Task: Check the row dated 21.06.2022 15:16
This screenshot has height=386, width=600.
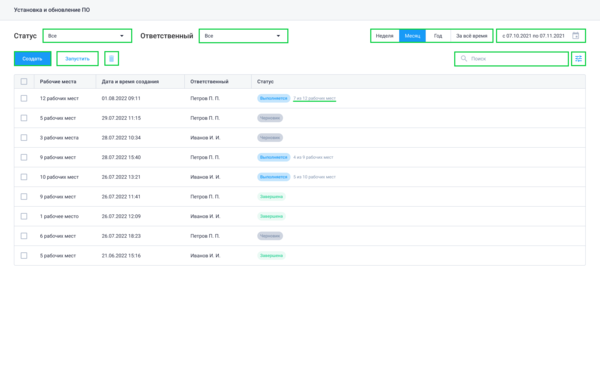Action: (x=24, y=255)
